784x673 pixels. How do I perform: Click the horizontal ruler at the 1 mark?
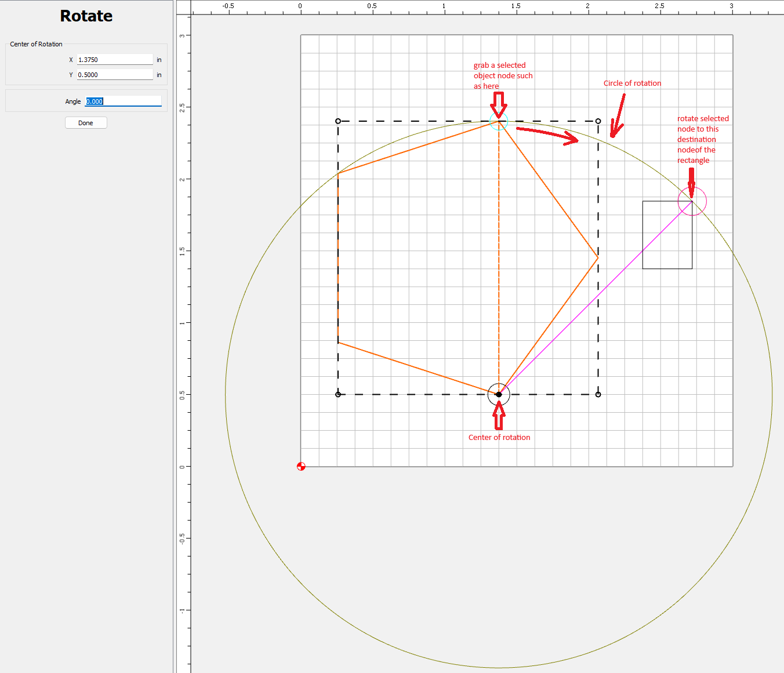[x=444, y=8]
